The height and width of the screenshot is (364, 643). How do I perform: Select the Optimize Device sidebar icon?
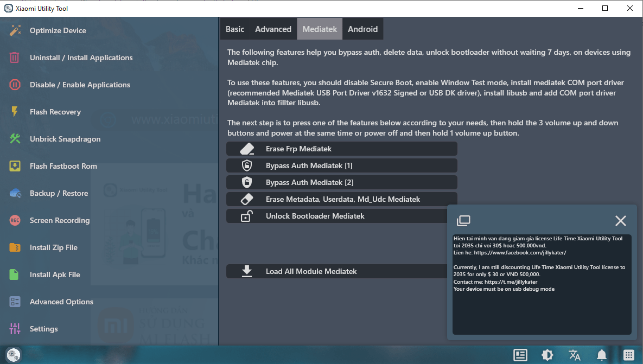(x=15, y=31)
